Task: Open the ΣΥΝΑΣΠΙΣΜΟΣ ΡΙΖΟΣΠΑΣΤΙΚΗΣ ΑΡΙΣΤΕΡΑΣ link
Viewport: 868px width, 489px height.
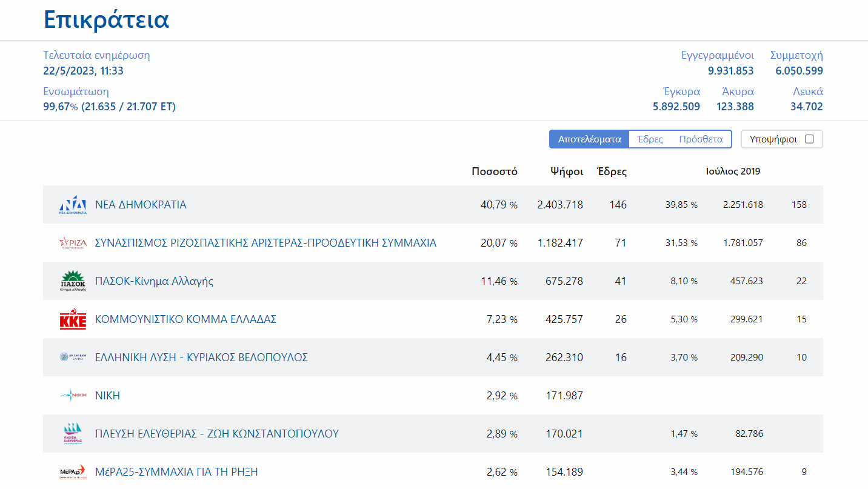Action: pyautogui.click(x=265, y=243)
